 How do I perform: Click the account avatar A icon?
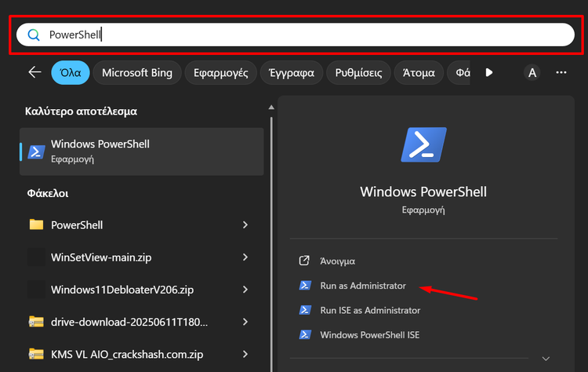coord(532,73)
